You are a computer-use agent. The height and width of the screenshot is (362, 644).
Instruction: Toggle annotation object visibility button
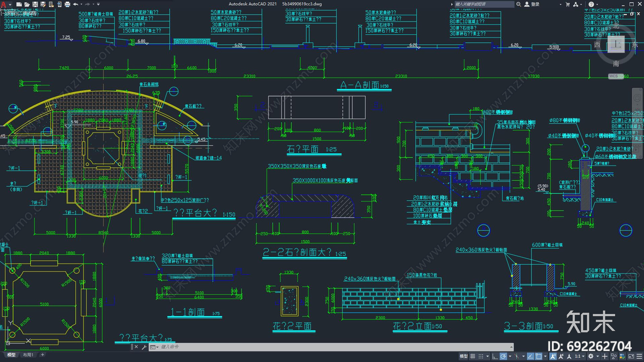pyautogui.click(x=553, y=356)
